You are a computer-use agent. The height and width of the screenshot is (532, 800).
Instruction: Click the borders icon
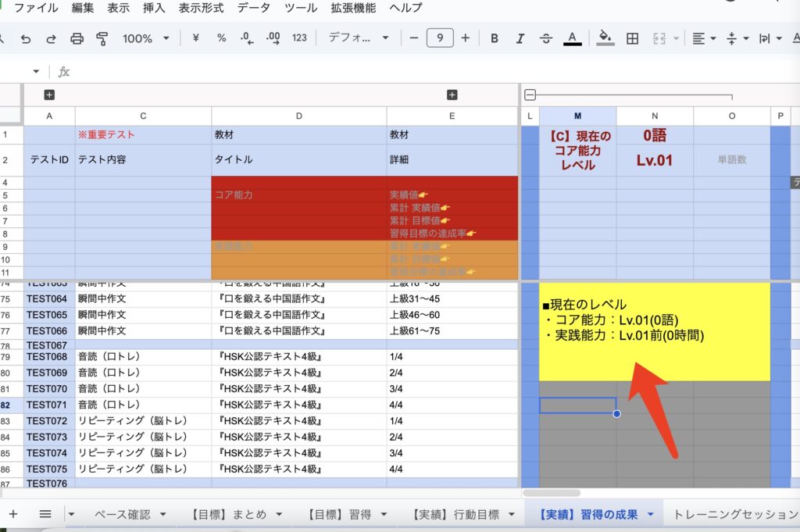tap(633, 38)
